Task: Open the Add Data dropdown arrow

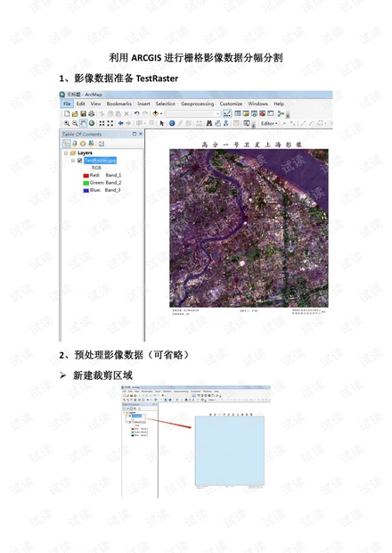Action: [161, 113]
